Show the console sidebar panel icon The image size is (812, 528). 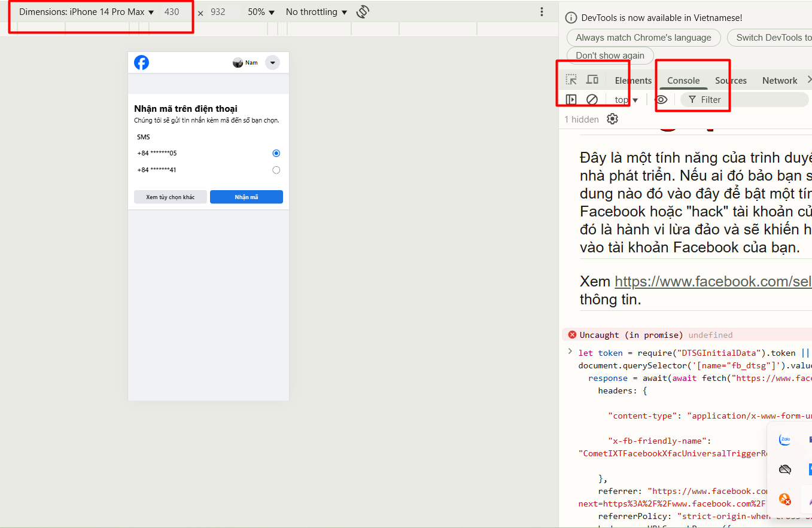tap(571, 100)
